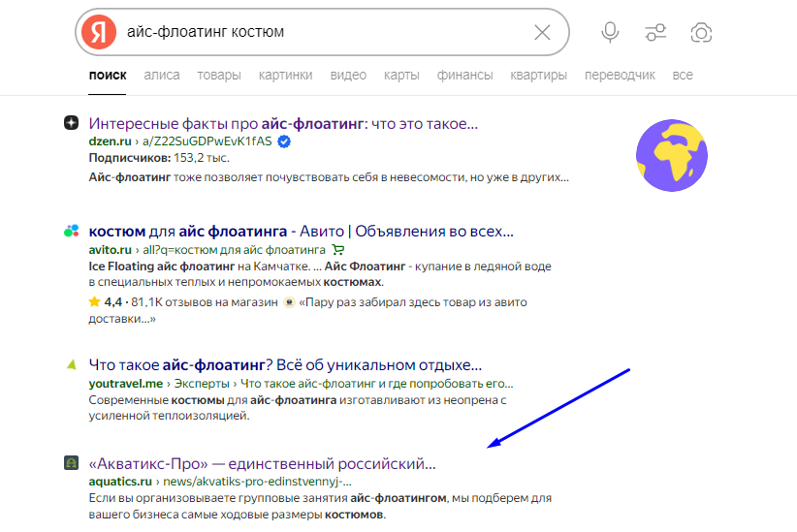Open the 'карты' tab
The image size is (797, 532).
(x=401, y=76)
